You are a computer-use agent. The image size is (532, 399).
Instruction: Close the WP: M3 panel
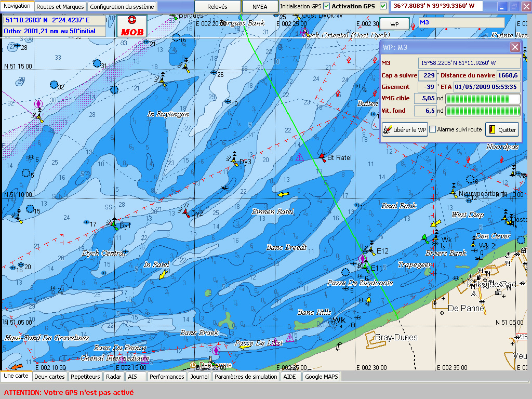pyautogui.click(x=515, y=47)
